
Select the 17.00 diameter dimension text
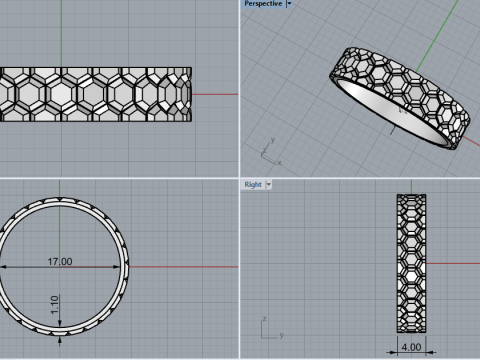60,262
